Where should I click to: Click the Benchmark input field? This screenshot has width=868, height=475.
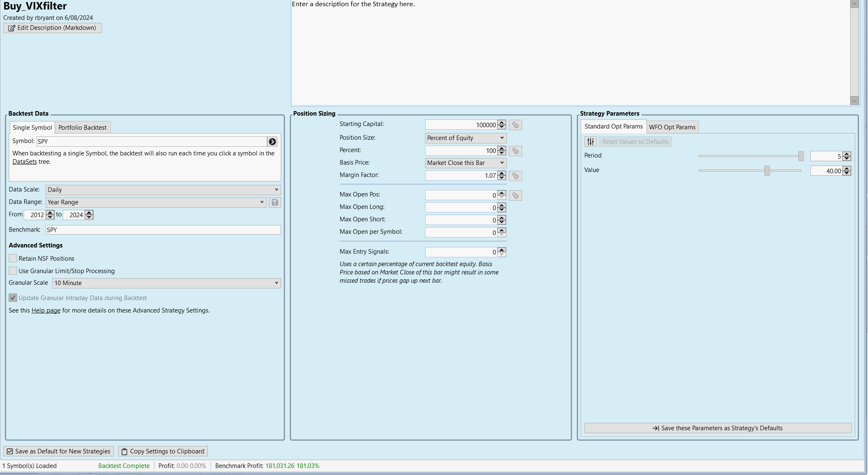(x=163, y=230)
